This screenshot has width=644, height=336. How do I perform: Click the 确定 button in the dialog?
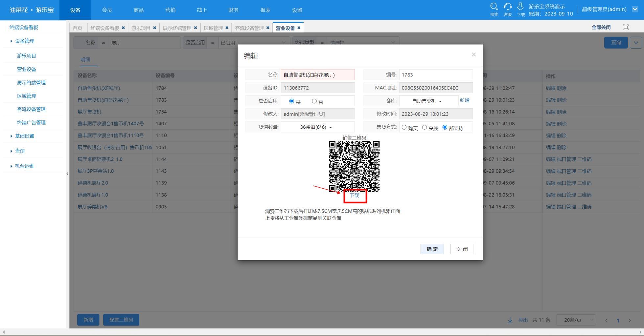(x=432, y=249)
